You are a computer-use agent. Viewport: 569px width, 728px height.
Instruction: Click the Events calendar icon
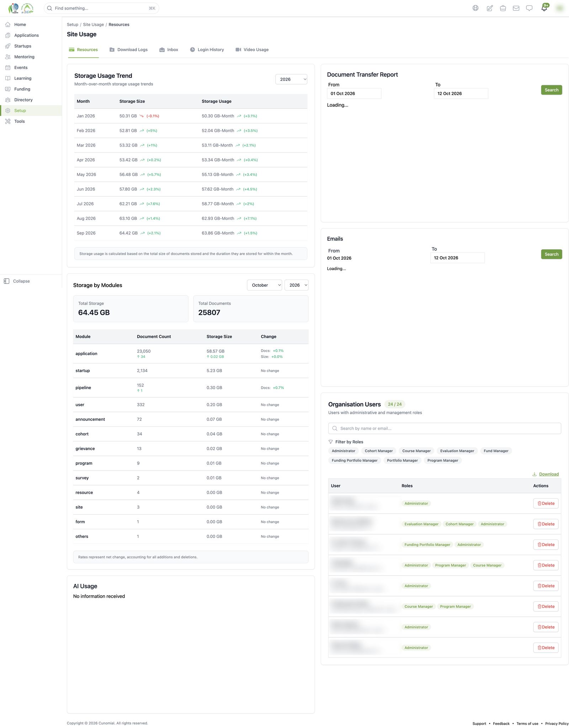point(8,68)
